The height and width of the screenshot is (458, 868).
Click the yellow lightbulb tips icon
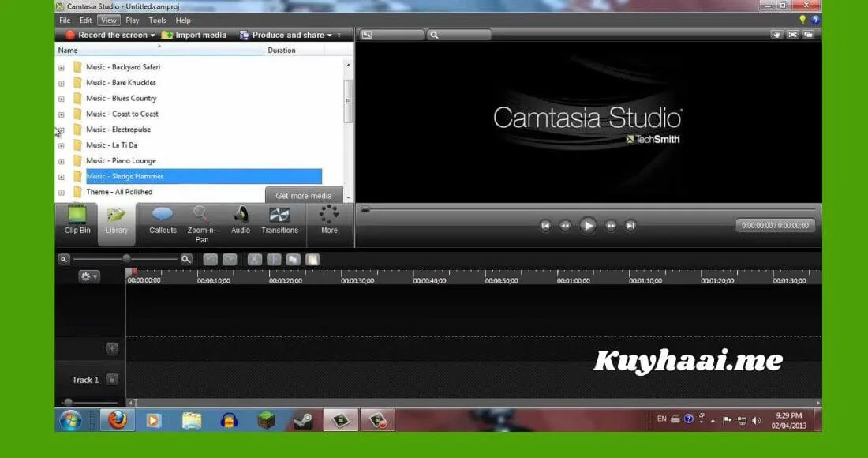pos(803,20)
